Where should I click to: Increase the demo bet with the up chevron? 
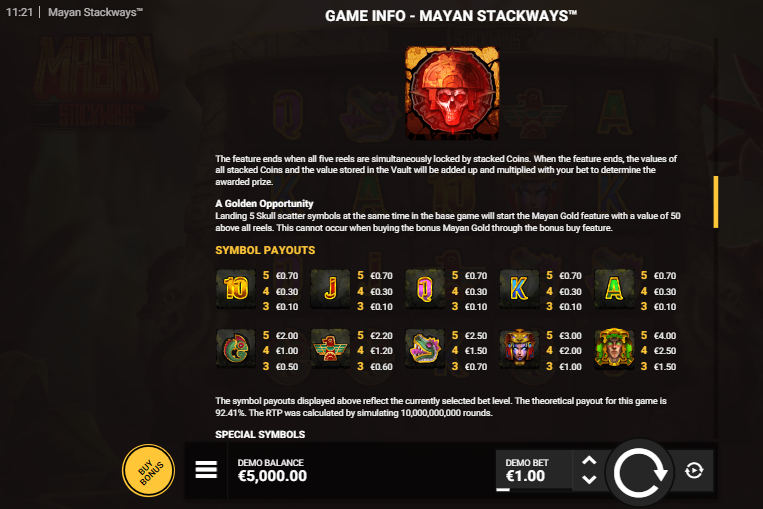click(x=589, y=461)
